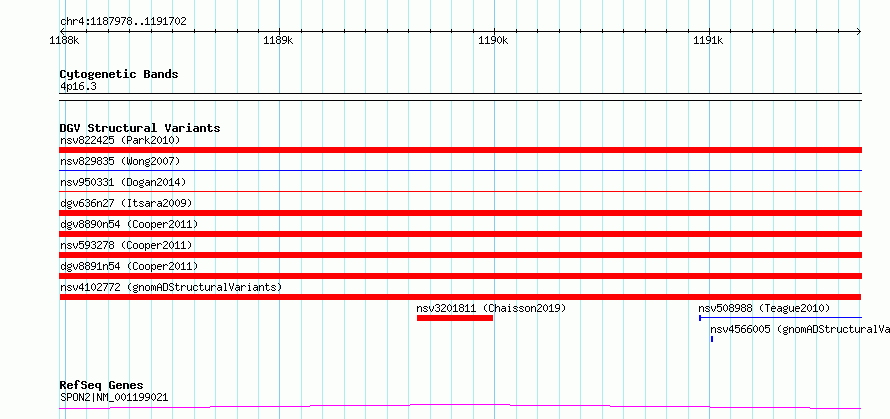
Task: Open the dgv636n27 (Itsara2009) variant bar
Action: (460, 213)
